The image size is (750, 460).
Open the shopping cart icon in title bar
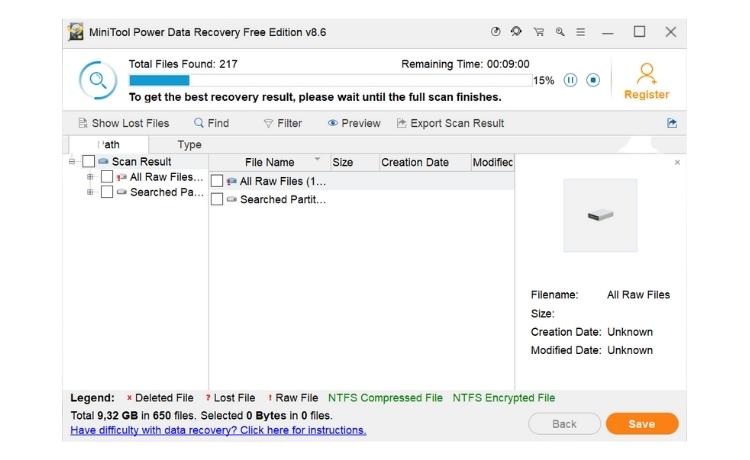tap(539, 32)
